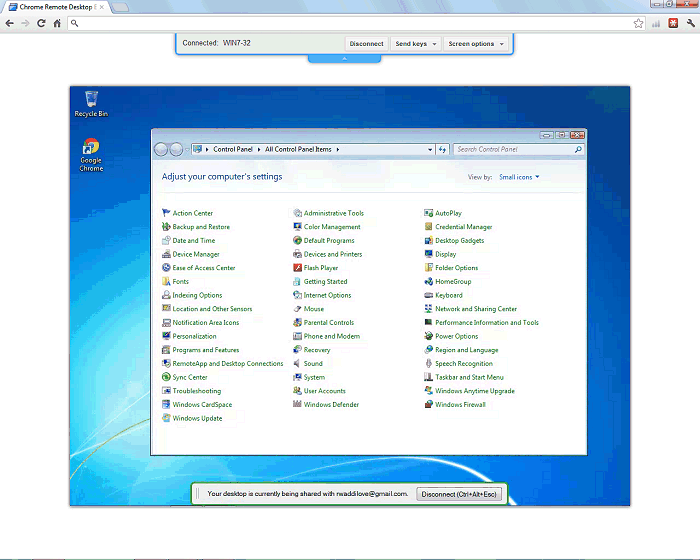Open RemoteApp and Desktop Connections link
This screenshot has width=700, height=560.
(x=228, y=364)
